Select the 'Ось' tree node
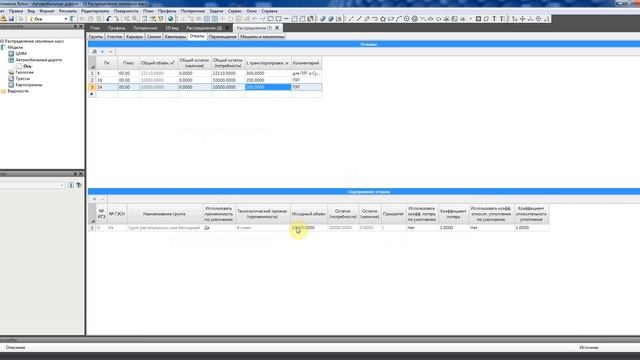Screen dimensions: 640x360 coord(27,66)
